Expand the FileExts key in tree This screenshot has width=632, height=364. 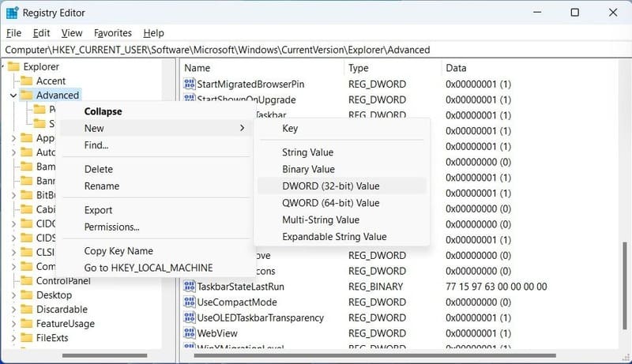(13, 338)
